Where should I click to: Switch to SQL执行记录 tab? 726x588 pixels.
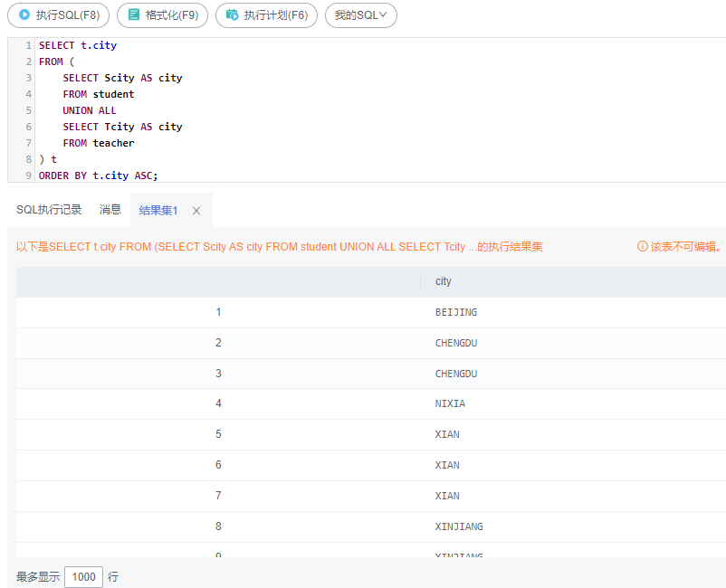pos(49,210)
